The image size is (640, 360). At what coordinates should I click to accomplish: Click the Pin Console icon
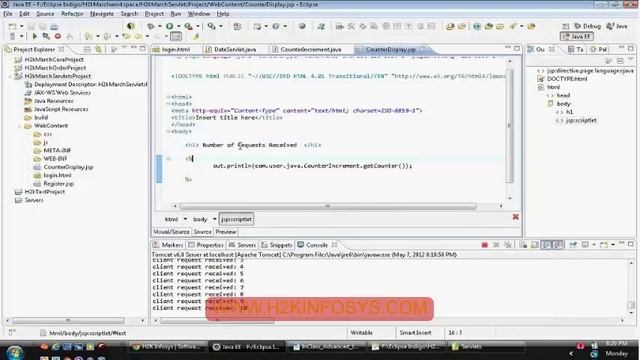coord(573,245)
